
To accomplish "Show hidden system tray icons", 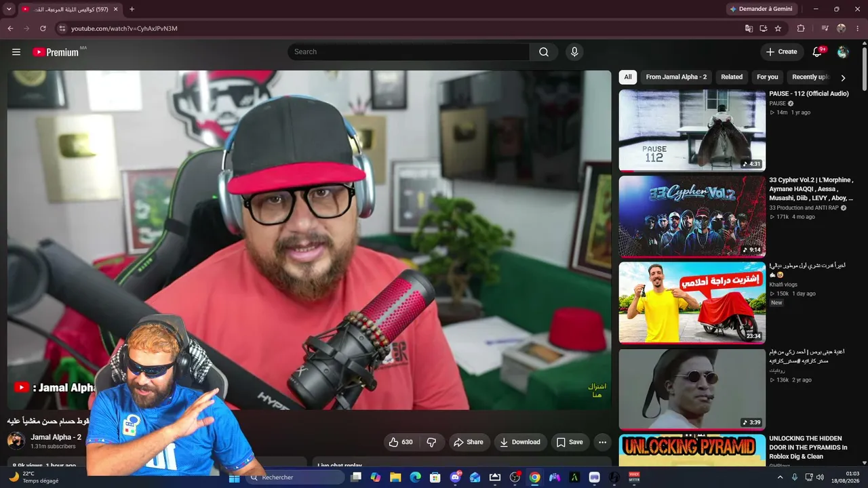I will pos(780,478).
